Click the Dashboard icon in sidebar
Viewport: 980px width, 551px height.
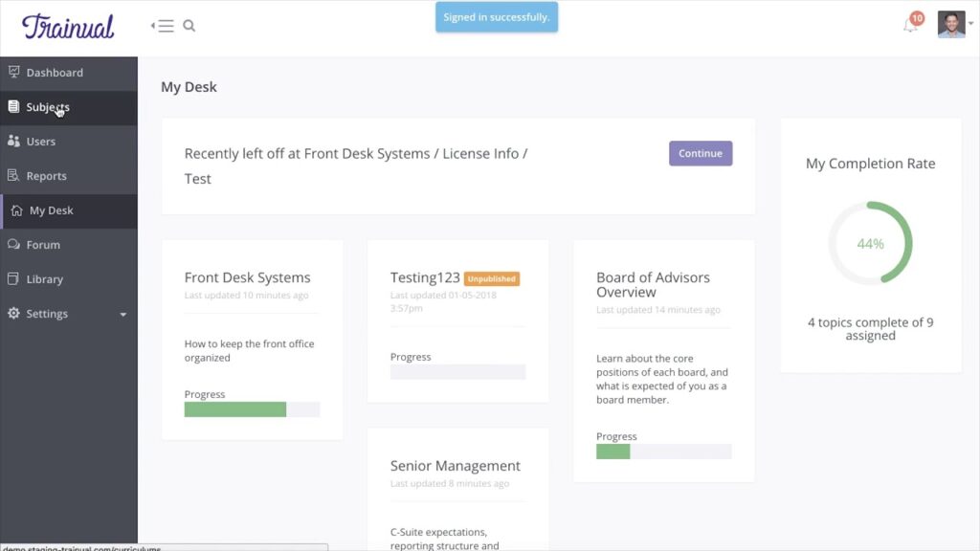click(x=13, y=72)
